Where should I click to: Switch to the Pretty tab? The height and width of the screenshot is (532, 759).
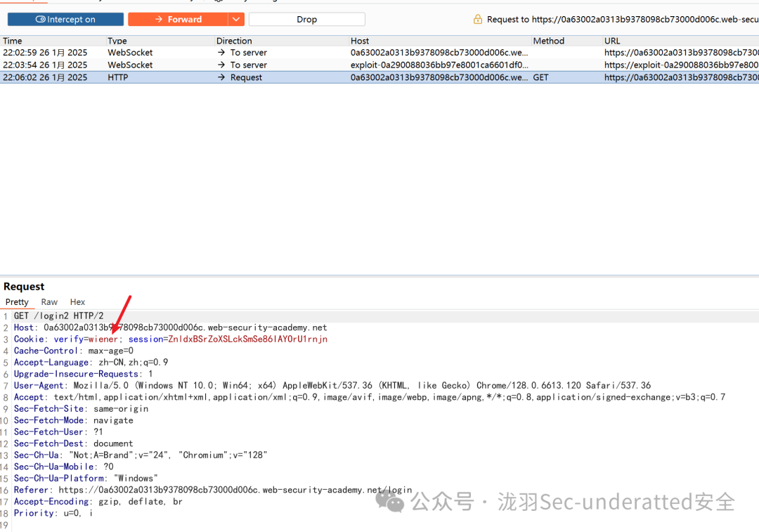pos(17,302)
